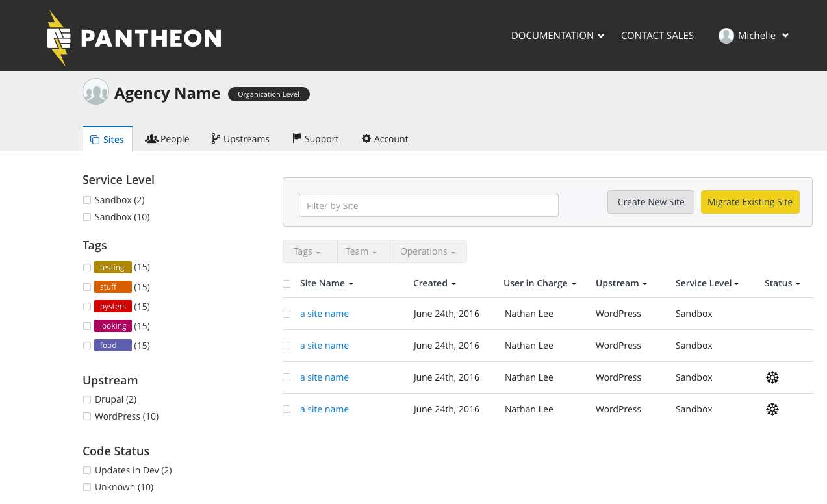The width and height of the screenshot is (827, 504).
Task: Enable the Updates in Dev filter
Action: (87, 470)
